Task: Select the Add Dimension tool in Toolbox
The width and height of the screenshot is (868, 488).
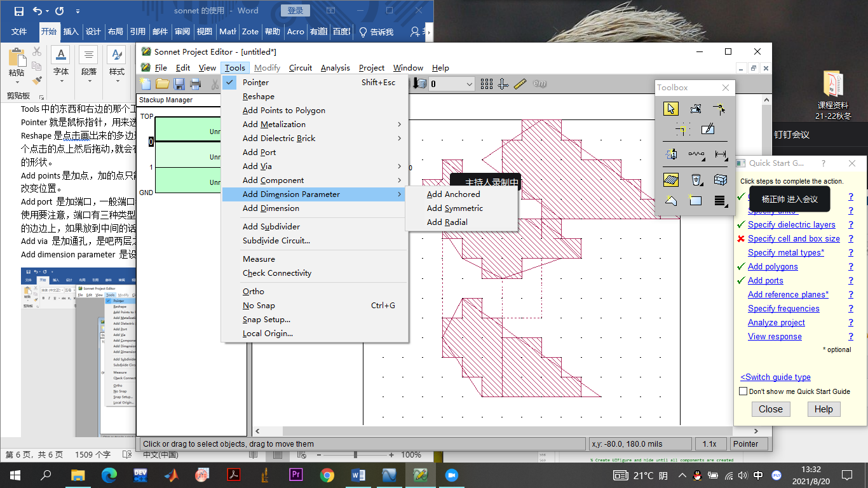Action: point(720,154)
